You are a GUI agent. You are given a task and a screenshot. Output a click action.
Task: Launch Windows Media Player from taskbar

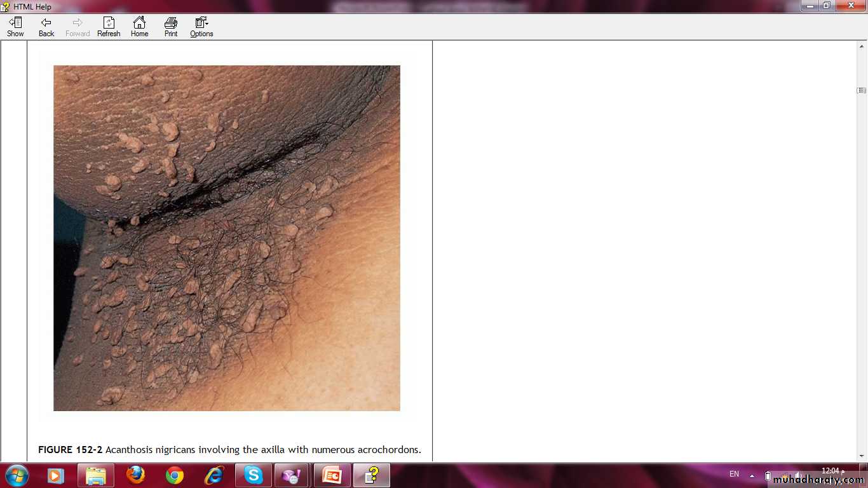click(x=55, y=475)
